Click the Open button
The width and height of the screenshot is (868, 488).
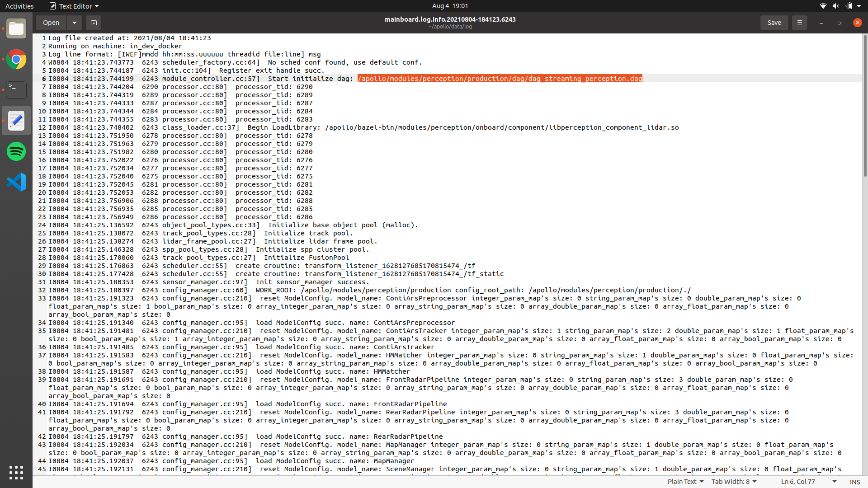tap(51, 23)
